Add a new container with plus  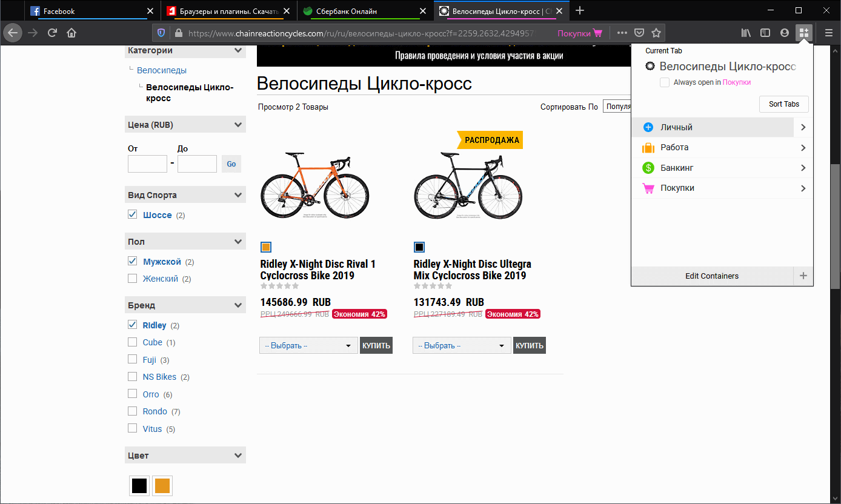tap(803, 276)
